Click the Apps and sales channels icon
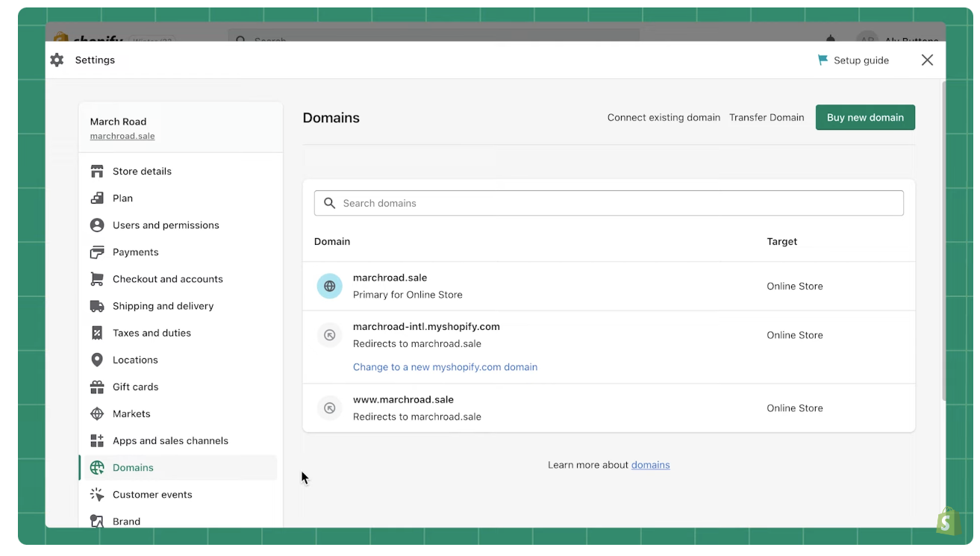The height and width of the screenshot is (556, 980). point(98,440)
